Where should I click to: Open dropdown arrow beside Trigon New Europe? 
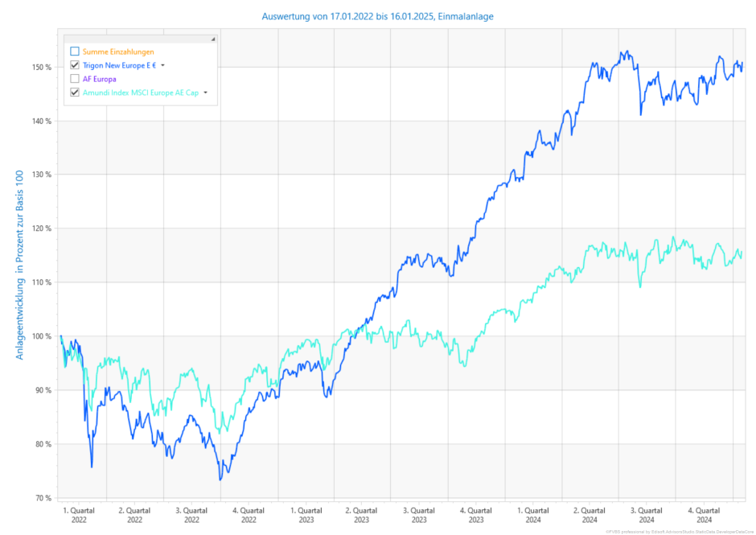pos(162,65)
